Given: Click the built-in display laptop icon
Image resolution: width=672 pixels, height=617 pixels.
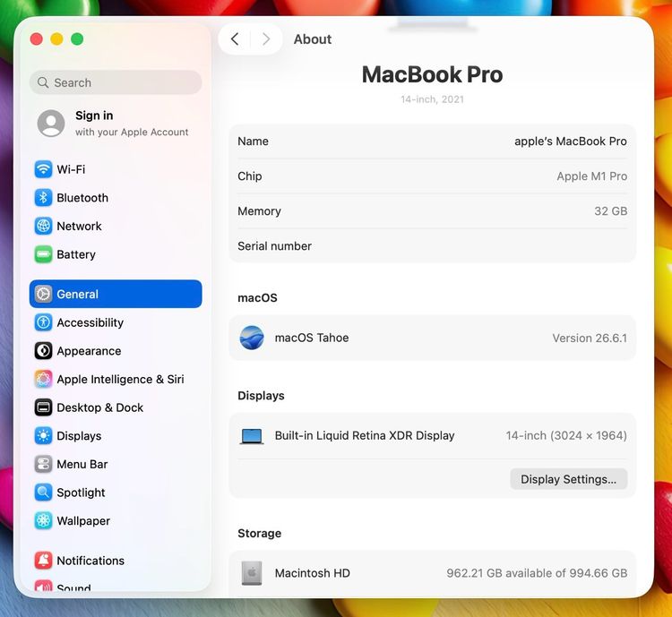Looking at the screenshot, I should (252, 436).
